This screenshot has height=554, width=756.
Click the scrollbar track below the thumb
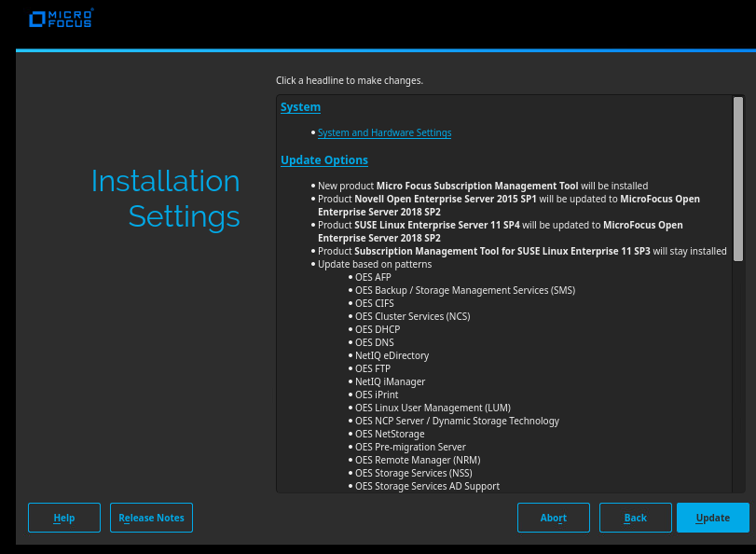point(737,373)
